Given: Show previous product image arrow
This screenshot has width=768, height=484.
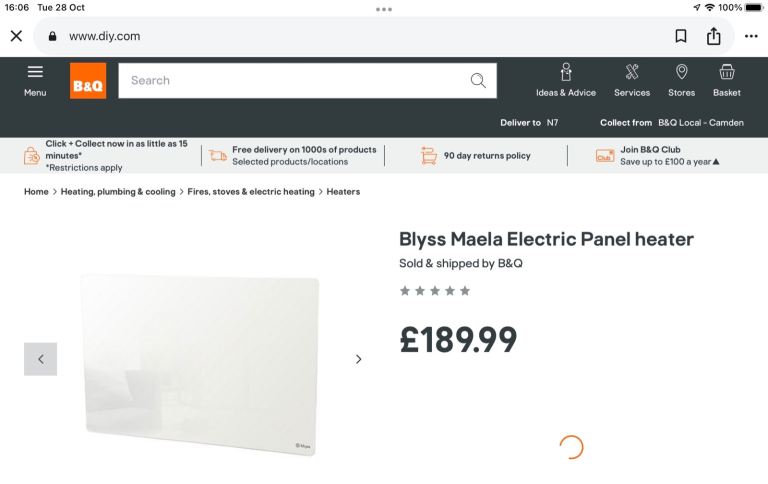Looking at the screenshot, I should click(x=41, y=359).
